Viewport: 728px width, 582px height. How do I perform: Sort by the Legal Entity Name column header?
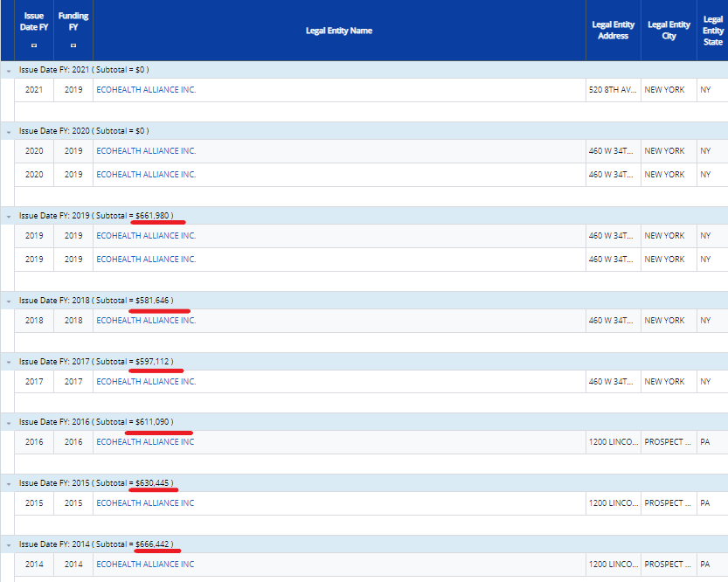pyautogui.click(x=339, y=31)
